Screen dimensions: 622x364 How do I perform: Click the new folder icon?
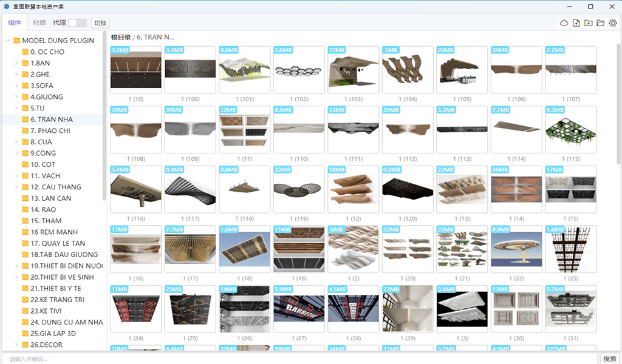pyautogui.click(x=588, y=23)
